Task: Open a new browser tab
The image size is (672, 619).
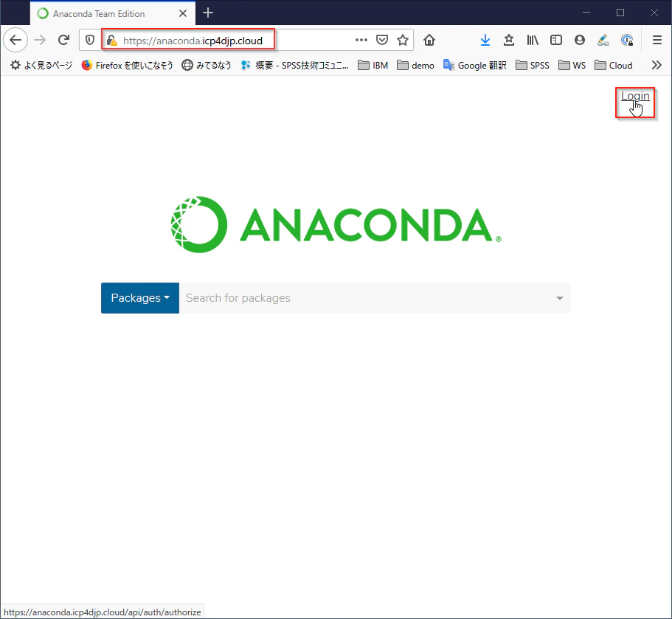Action: point(208,13)
